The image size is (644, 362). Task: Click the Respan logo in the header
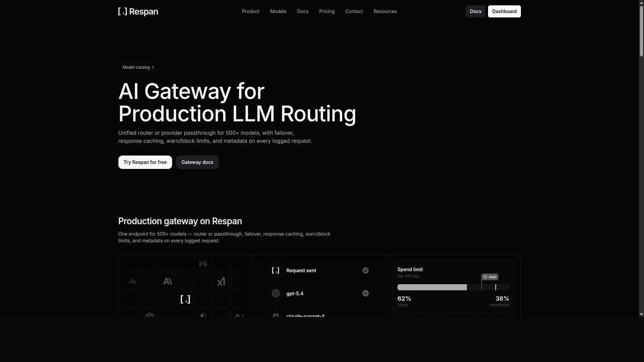pyautogui.click(x=138, y=11)
